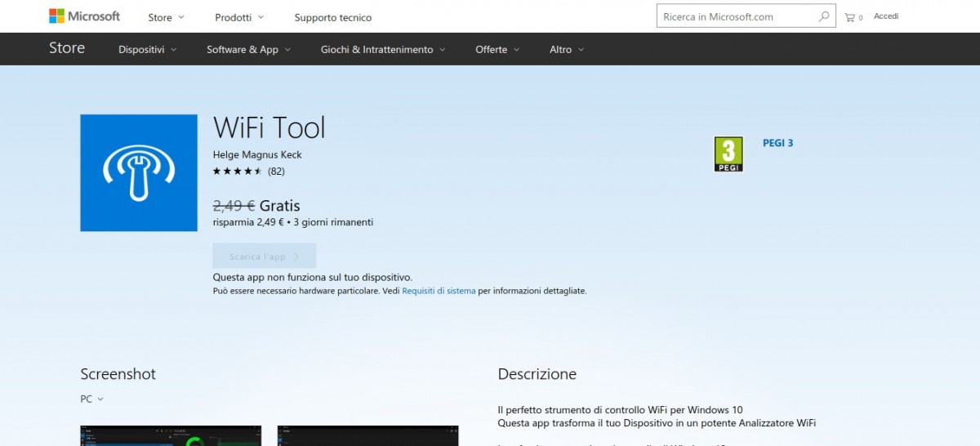Click the search magnifier icon
The image size is (980, 446).
tap(823, 16)
